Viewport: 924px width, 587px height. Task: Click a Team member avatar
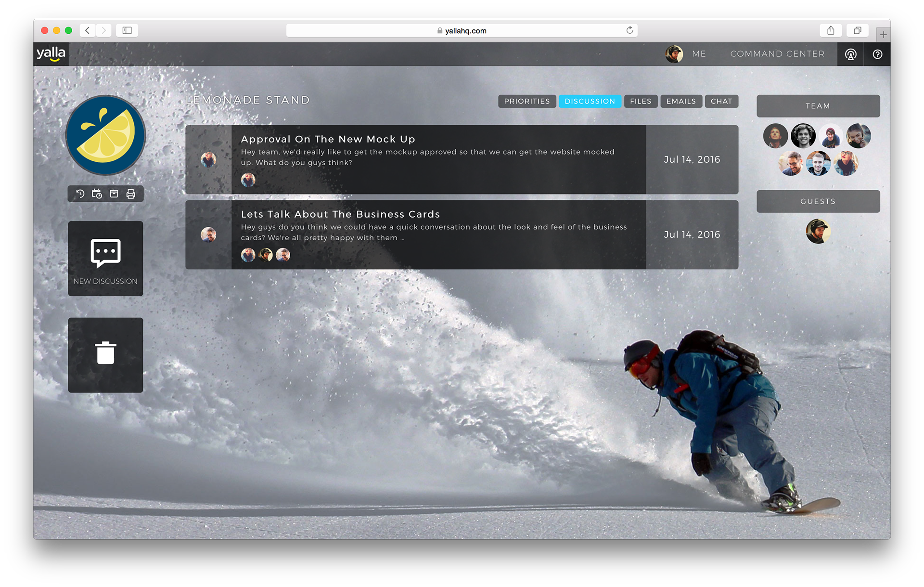pyautogui.click(x=775, y=134)
